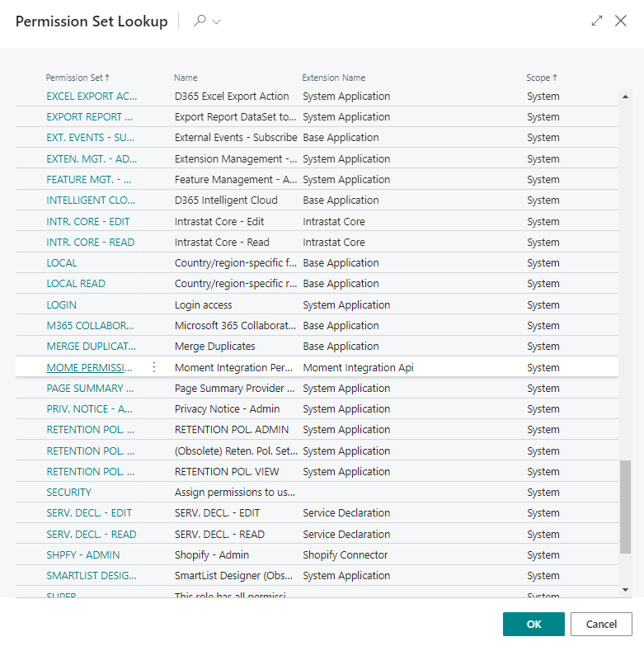Viewport: 644px width, 651px height.
Task: Click the search magnifier icon in header
Action: coord(200,21)
